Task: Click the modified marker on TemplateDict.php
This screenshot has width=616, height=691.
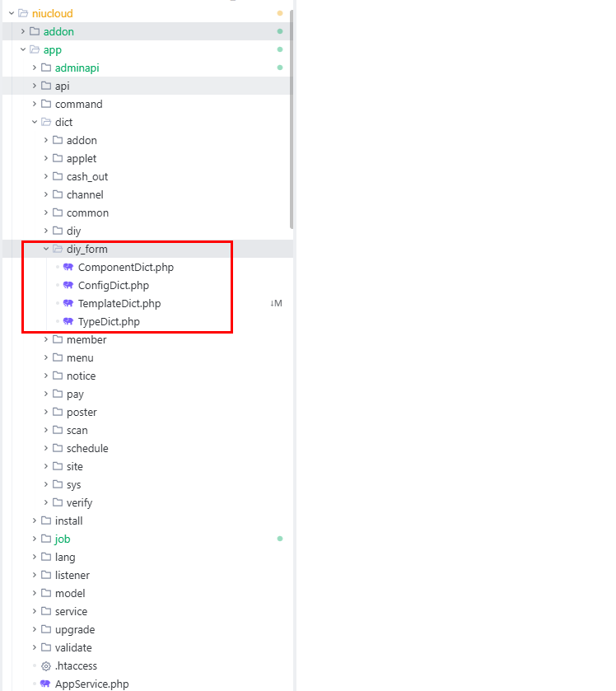Action: [276, 303]
